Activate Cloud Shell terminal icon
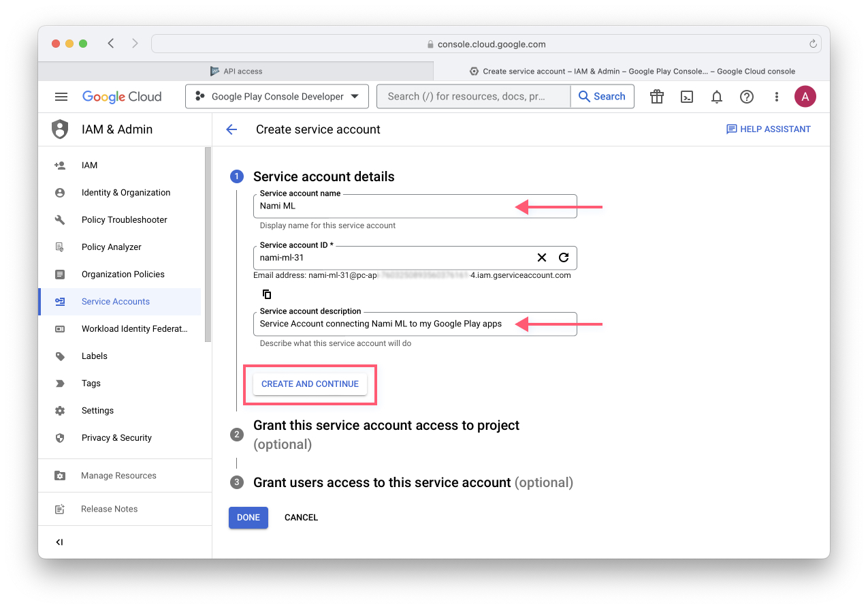The image size is (868, 609). (x=687, y=97)
